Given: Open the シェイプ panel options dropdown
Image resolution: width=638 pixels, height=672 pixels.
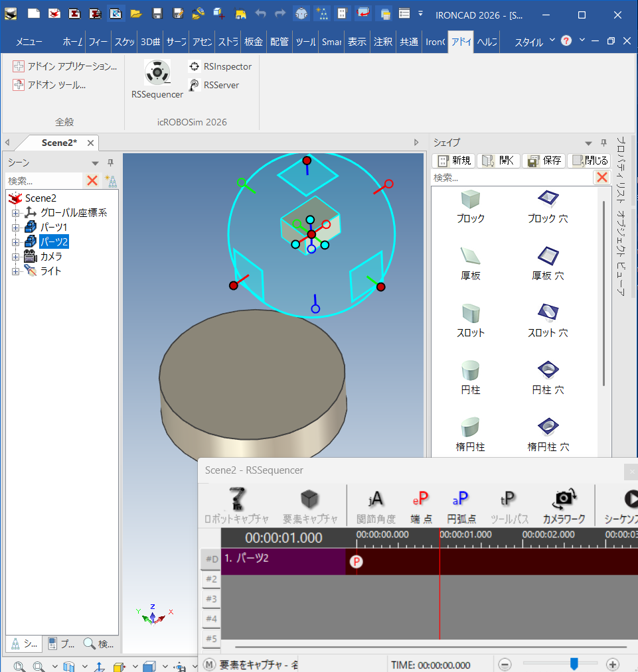Looking at the screenshot, I should 589,143.
